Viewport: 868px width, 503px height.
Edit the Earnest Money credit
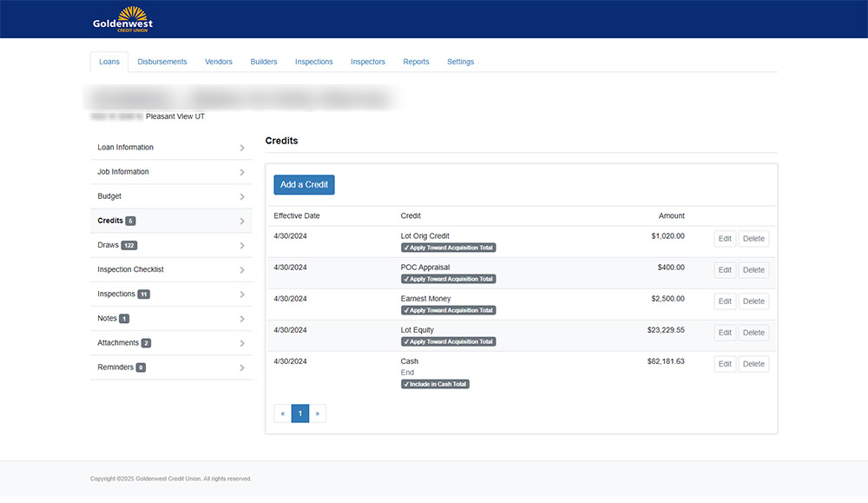tap(725, 301)
